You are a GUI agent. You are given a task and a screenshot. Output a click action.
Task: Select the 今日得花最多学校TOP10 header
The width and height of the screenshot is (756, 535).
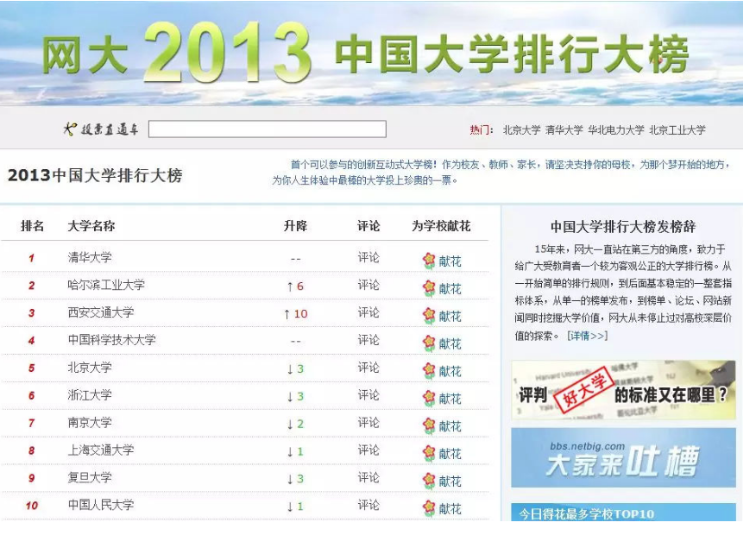(x=586, y=513)
